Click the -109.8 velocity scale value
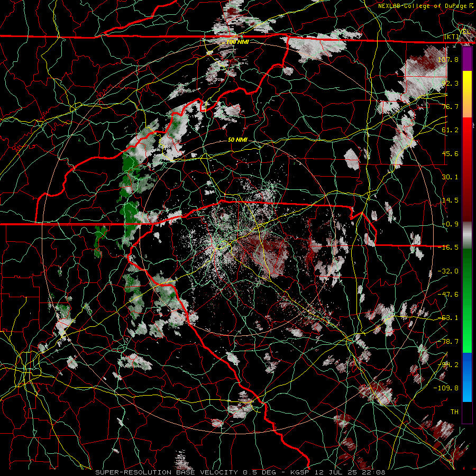This screenshot has height=476, width=476. (x=446, y=388)
